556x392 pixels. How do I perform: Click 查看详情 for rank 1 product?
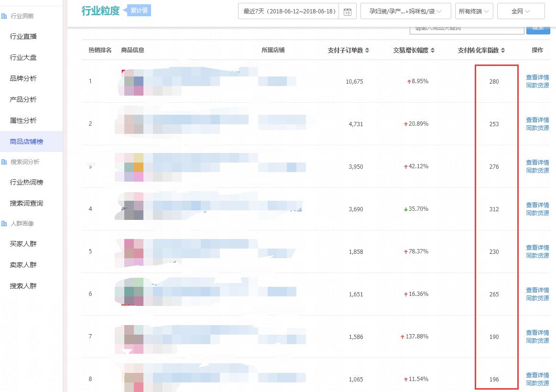click(x=537, y=77)
